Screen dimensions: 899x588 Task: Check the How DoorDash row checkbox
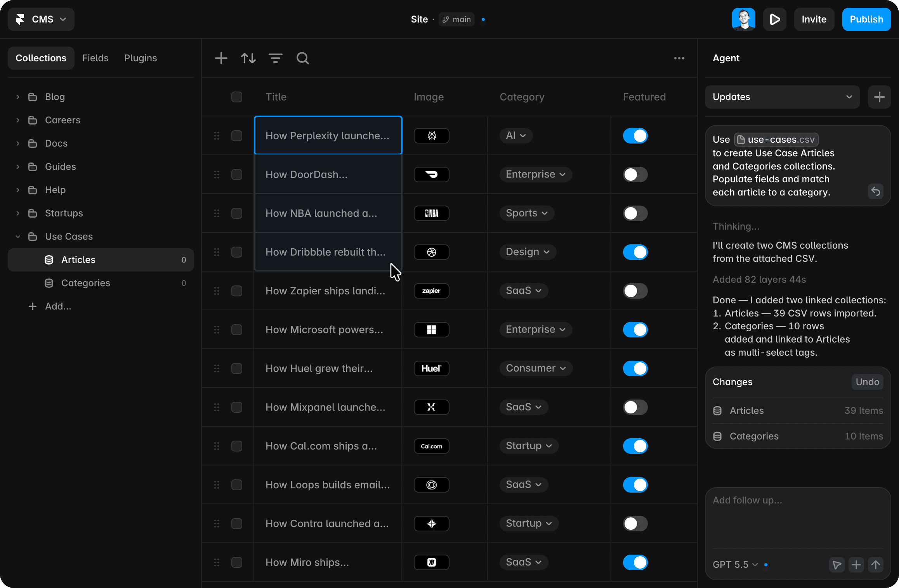[237, 175]
